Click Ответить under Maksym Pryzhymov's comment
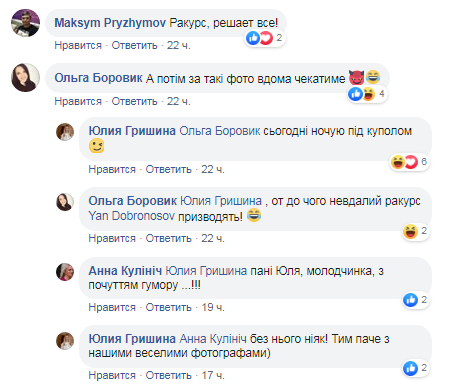This screenshot has height=392, width=462. pyautogui.click(x=134, y=45)
